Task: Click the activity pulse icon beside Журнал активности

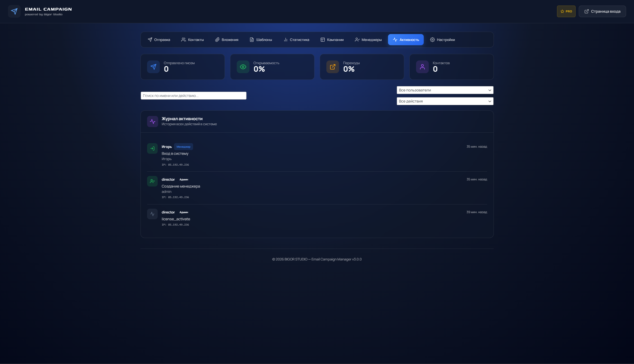Action: click(x=152, y=121)
